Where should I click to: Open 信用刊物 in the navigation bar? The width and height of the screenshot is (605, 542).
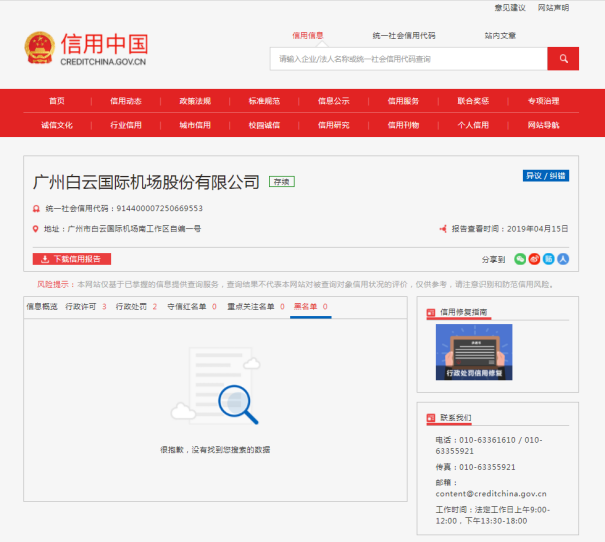tap(403, 125)
